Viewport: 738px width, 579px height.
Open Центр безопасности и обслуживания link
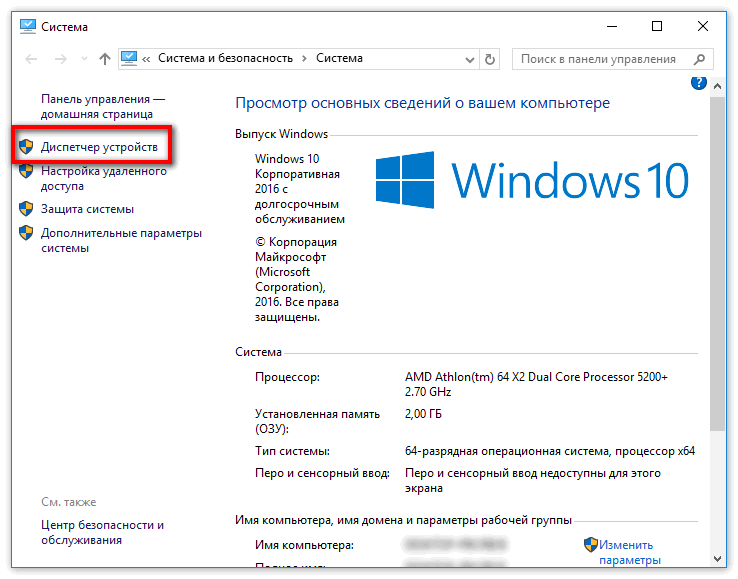point(103,532)
